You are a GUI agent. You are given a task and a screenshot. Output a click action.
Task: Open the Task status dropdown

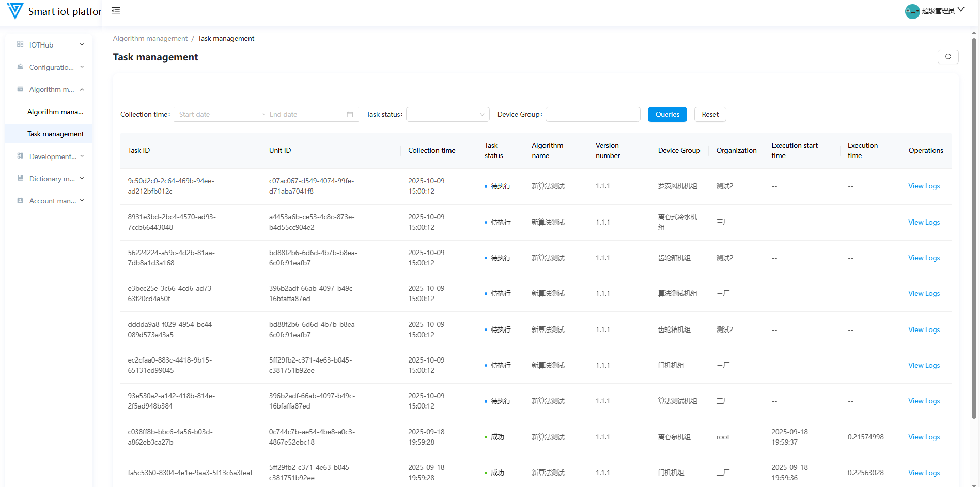(x=447, y=115)
